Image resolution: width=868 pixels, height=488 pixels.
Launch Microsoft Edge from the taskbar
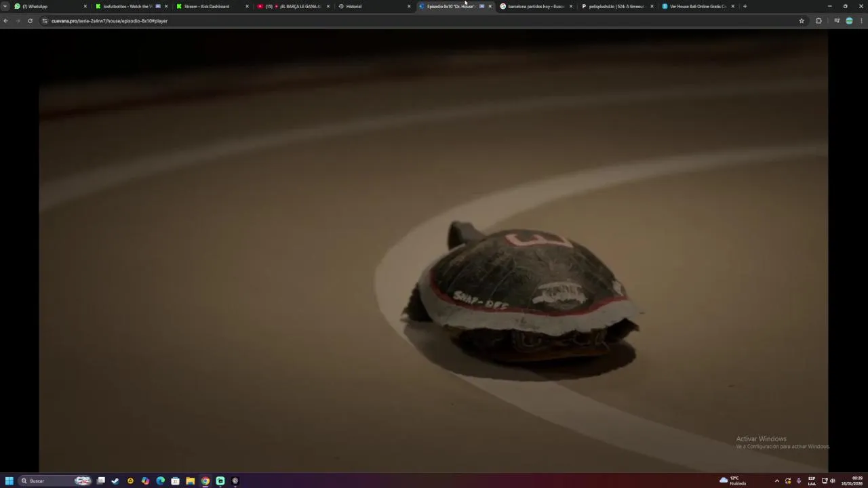[160, 481]
